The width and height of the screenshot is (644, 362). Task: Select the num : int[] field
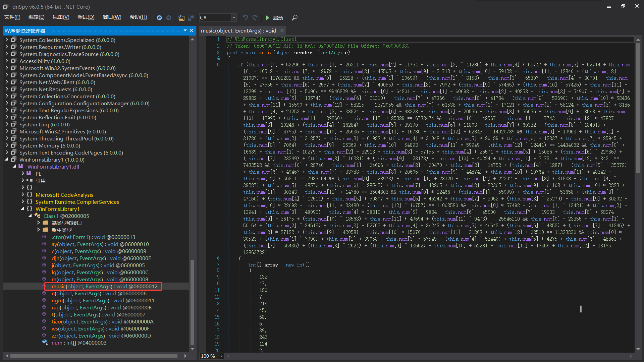coord(79,343)
